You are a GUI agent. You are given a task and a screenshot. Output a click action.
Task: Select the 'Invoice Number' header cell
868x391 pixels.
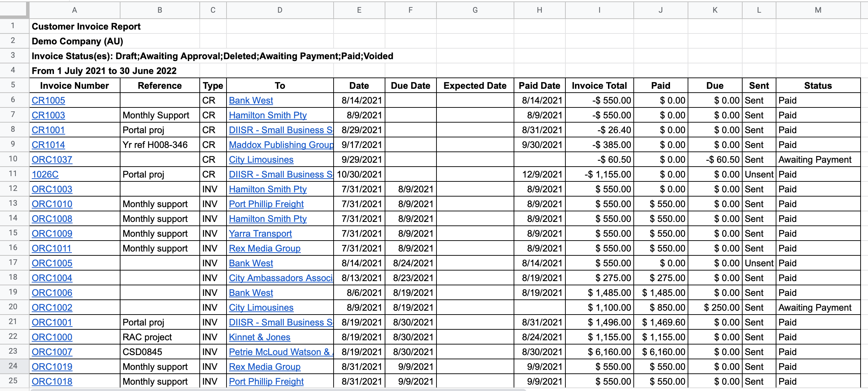click(x=74, y=86)
